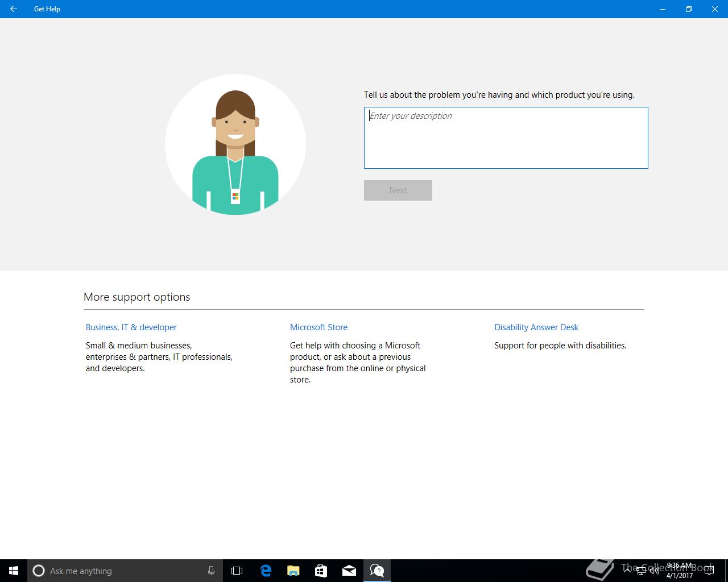Viewport: 728px width, 582px height.
Task: Open the Action Center notifications icon
Action: (x=709, y=571)
